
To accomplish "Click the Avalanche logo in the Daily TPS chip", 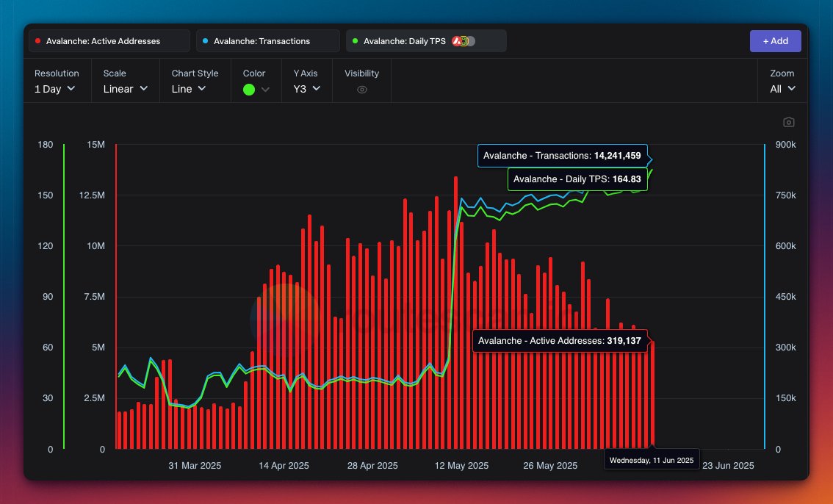I will [456, 41].
